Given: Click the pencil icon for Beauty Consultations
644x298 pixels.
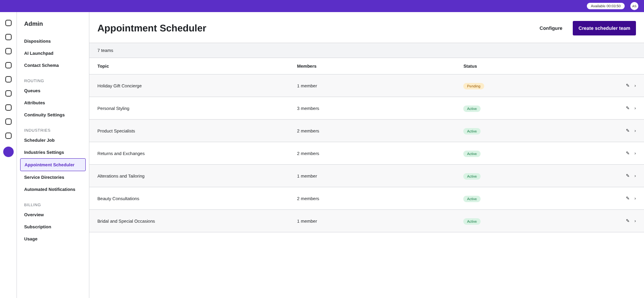Looking at the screenshot, I should click(x=627, y=199).
